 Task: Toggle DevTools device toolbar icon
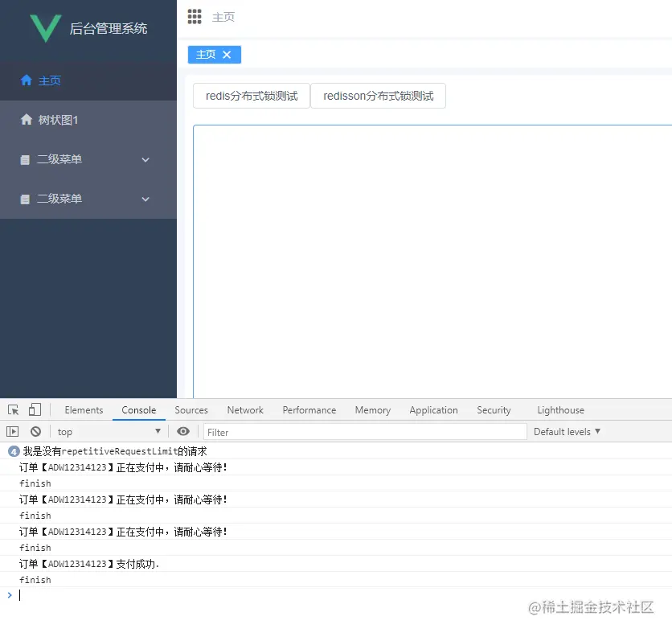[x=35, y=409]
